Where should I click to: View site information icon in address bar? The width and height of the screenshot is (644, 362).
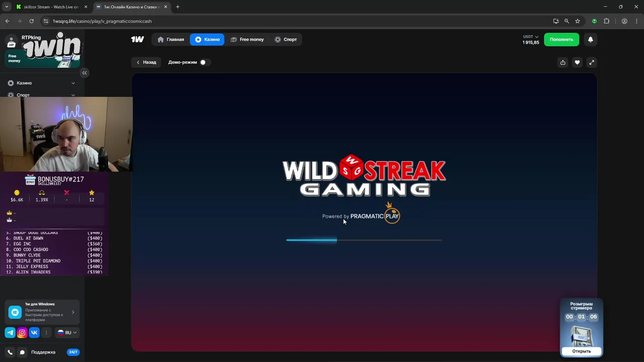pos(46,21)
